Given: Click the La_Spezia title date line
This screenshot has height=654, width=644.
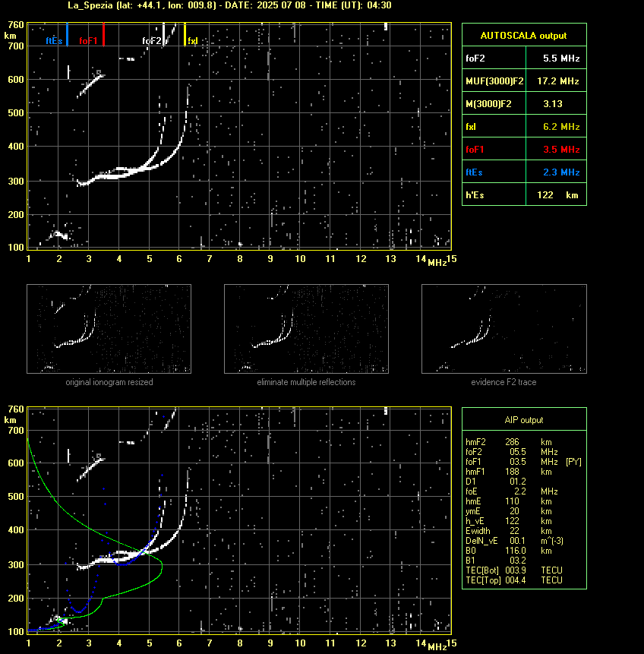Looking at the screenshot, I should 229,5.
